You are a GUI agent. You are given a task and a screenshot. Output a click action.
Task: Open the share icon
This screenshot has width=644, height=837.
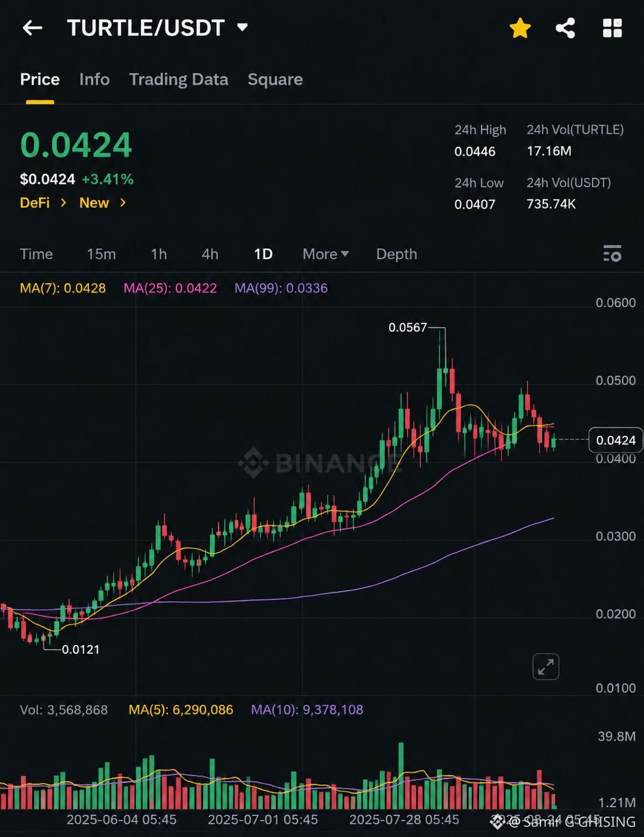click(x=565, y=28)
